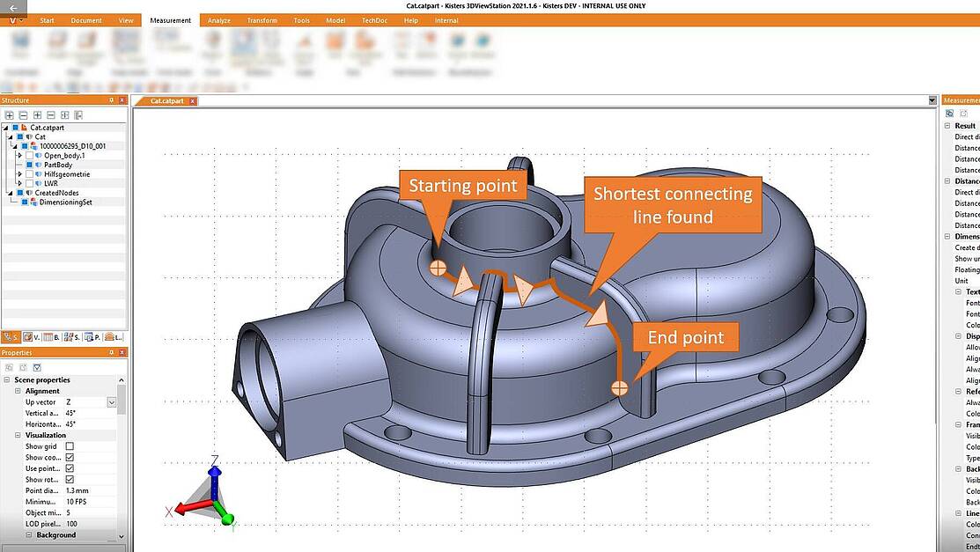The width and height of the screenshot is (980, 552).
Task: Click the last icon in Structure toolbar
Action: pyautogui.click(x=78, y=115)
